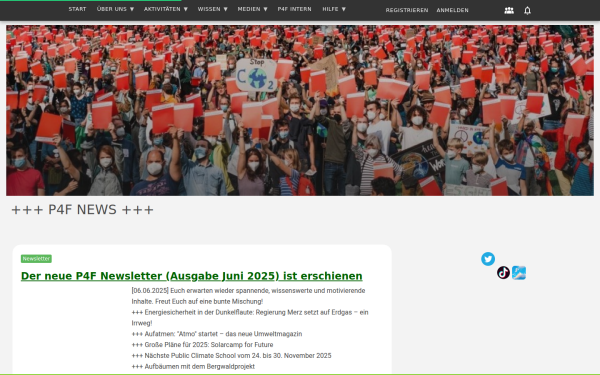600x375 pixels.
Task: Open the TikTok profile icon
Action: pyautogui.click(x=503, y=273)
